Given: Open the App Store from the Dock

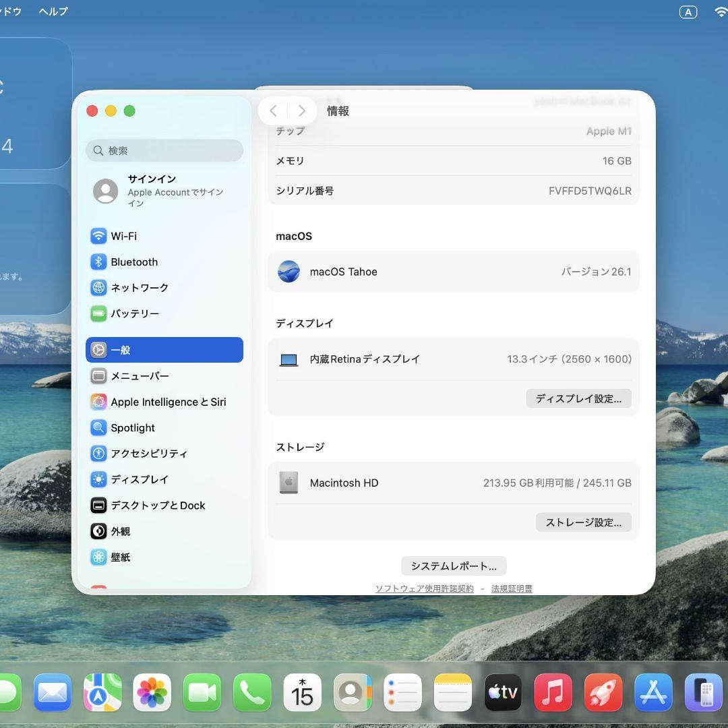Looking at the screenshot, I should click(x=653, y=692).
